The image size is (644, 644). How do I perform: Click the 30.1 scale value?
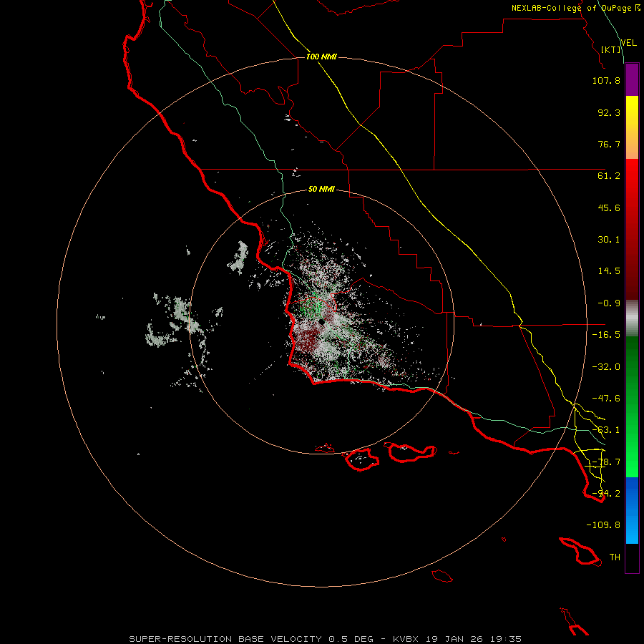pos(609,240)
